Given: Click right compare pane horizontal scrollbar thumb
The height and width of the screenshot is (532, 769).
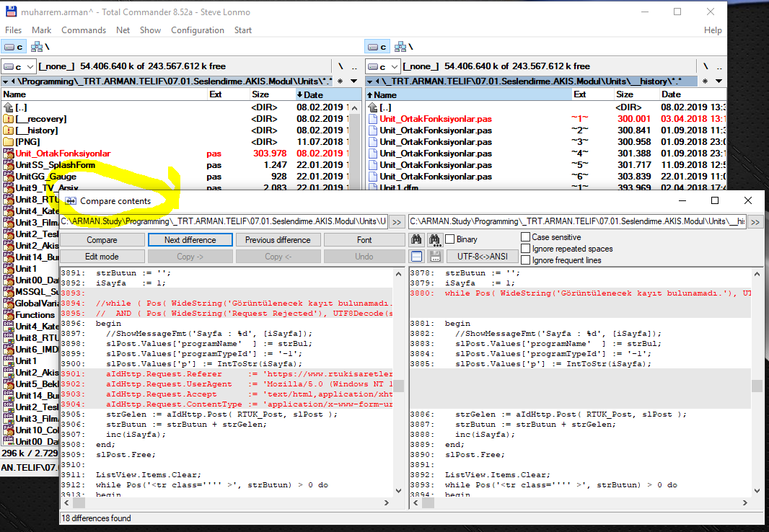Looking at the screenshot, I should (429, 502).
